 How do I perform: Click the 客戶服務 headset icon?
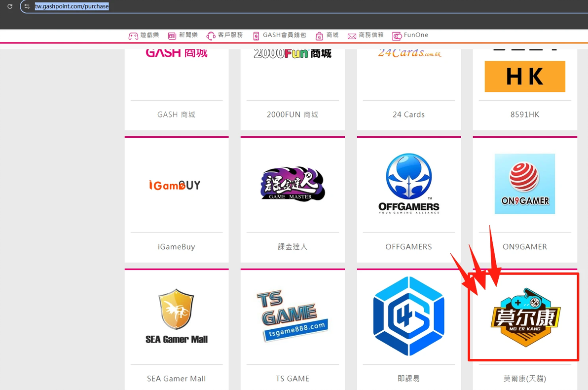211,36
